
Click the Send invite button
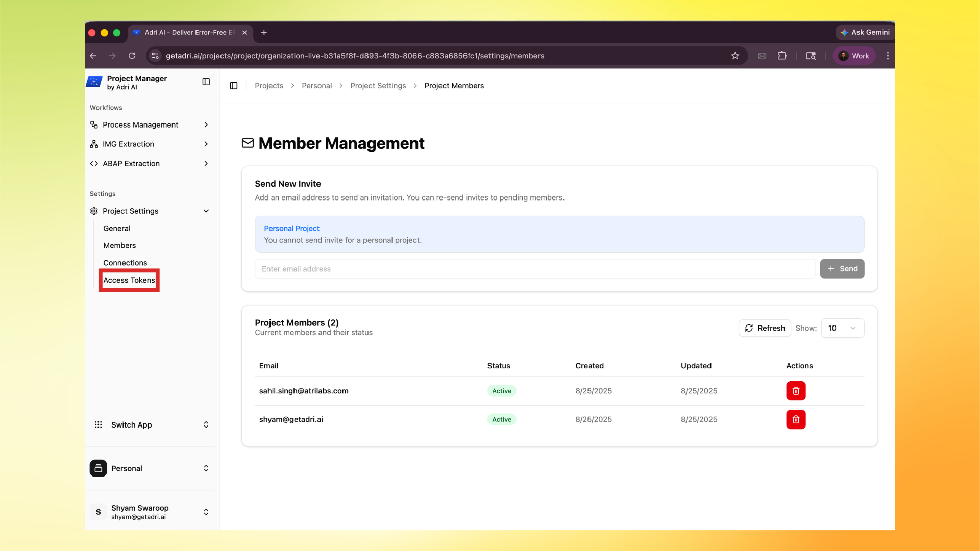pyautogui.click(x=842, y=268)
